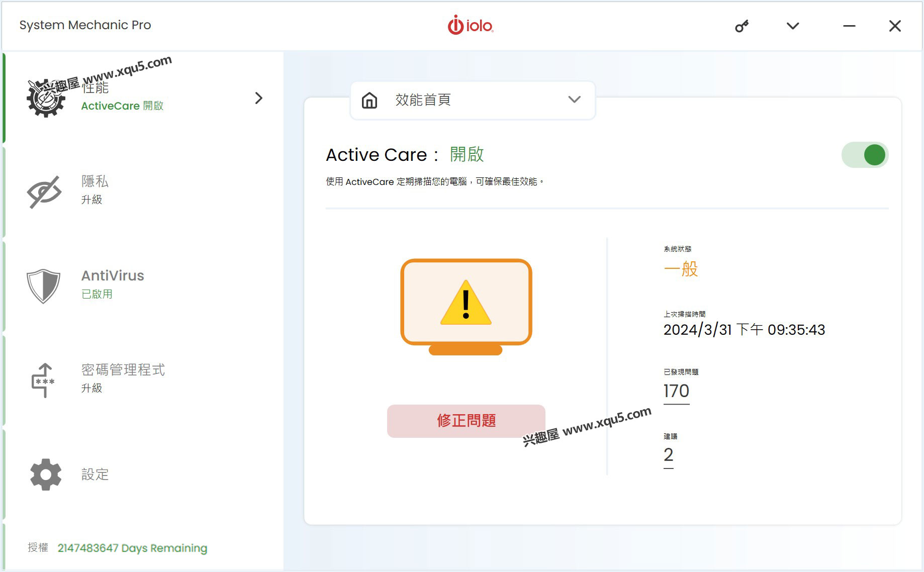Open the AntiVirus section
This screenshot has width=924, height=572.
113,275
